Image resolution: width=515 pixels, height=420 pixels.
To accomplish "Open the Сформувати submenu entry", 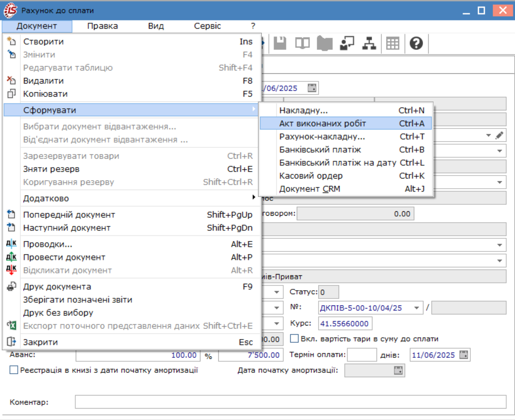I will (x=132, y=110).
